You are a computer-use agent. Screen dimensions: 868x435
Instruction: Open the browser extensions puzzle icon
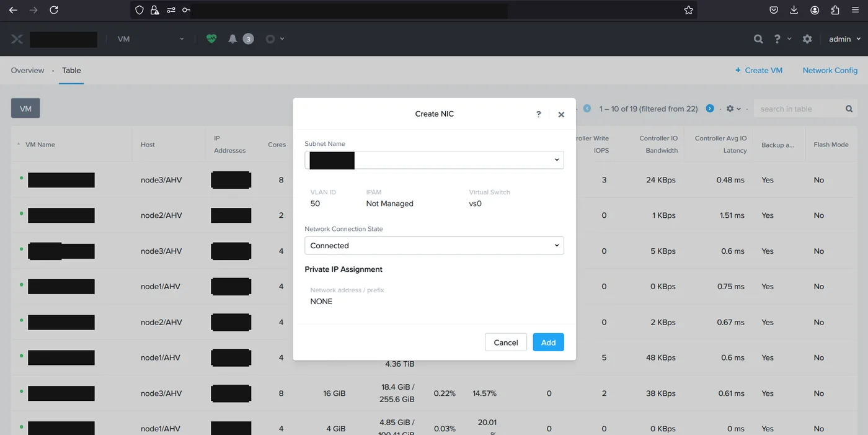click(835, 10)
